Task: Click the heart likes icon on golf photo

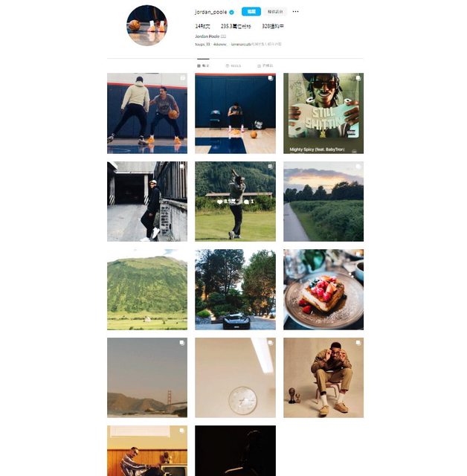Action: pyautogui.click(x=219, y=202)
